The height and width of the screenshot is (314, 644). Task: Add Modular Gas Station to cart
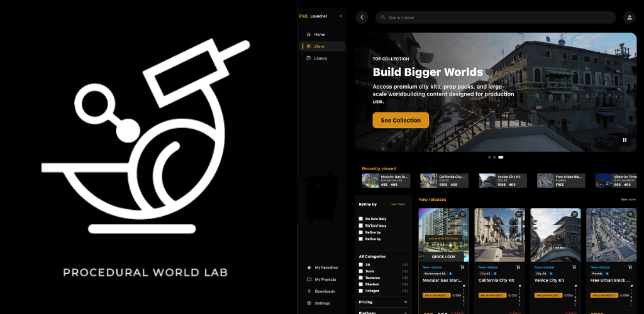[x=462, y=268]
